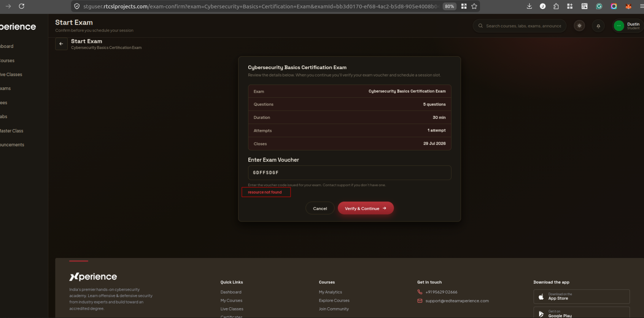
Task: Click the Xperience logo in the sidebar
Action: [x=18, y=27]
